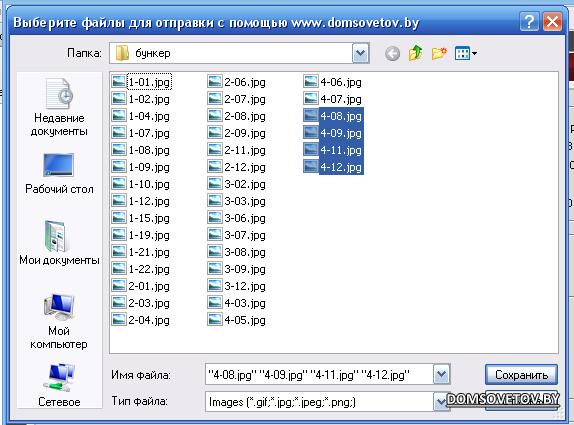Select the file 3-12.jpg

pyautogui.click(x=236, y=286)
